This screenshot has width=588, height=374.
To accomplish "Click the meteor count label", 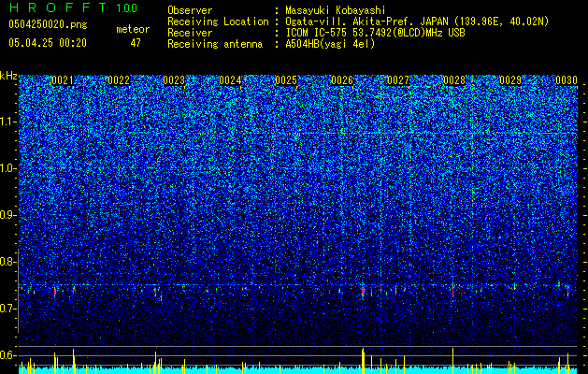I will pos(133,29).
